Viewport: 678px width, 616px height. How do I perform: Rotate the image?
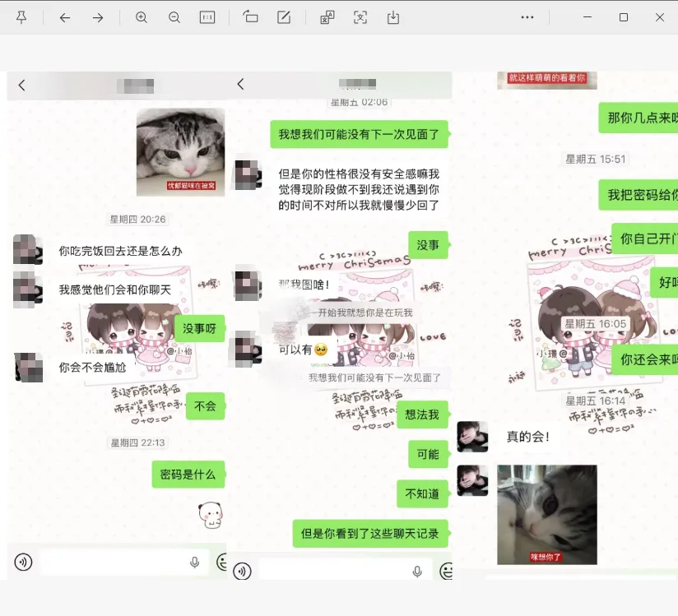point(250,17)
